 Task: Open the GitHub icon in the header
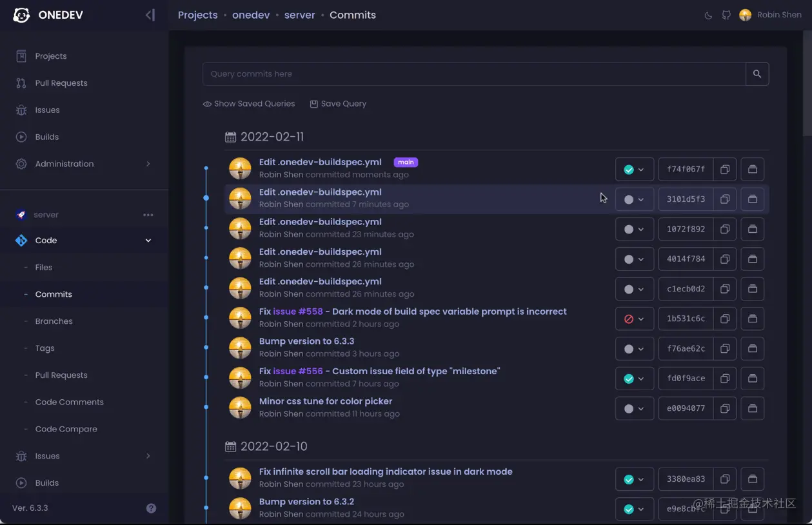click(x=726, y=15)
